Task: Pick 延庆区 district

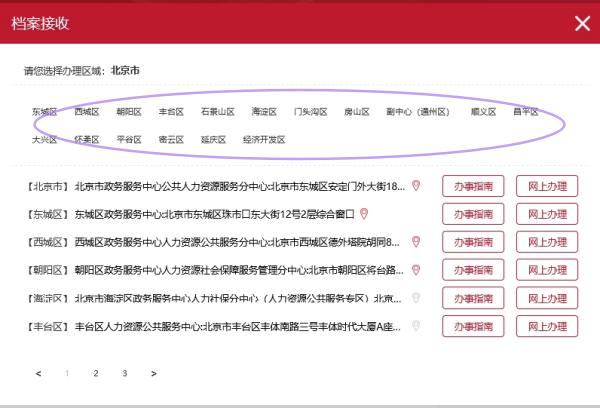Action: pos(214,140)
